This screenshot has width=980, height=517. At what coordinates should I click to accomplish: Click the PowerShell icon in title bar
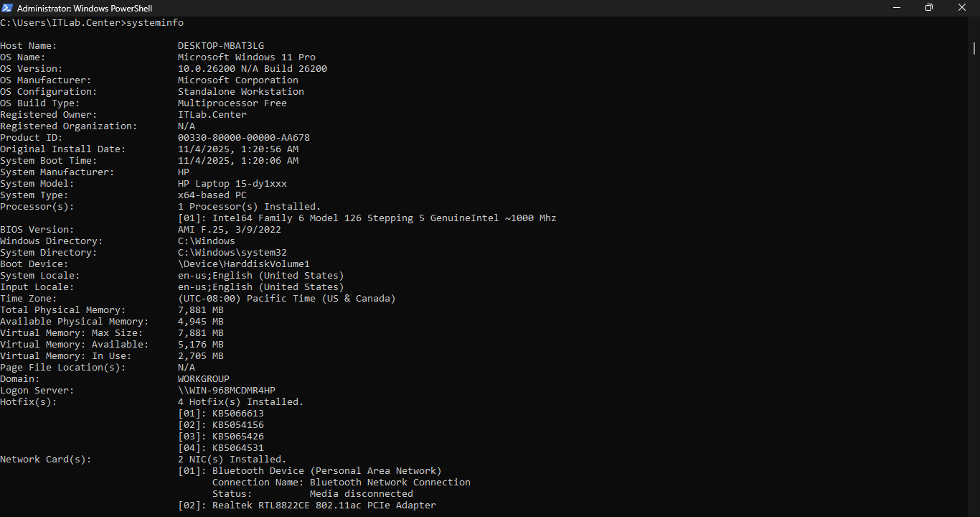pyautogui.click(x=7, y=8)
